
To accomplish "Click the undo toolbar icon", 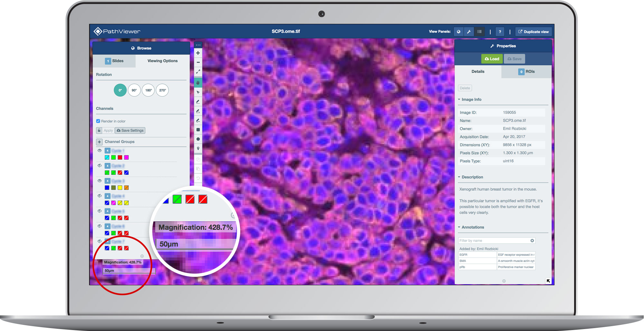I will click(198, 178).
